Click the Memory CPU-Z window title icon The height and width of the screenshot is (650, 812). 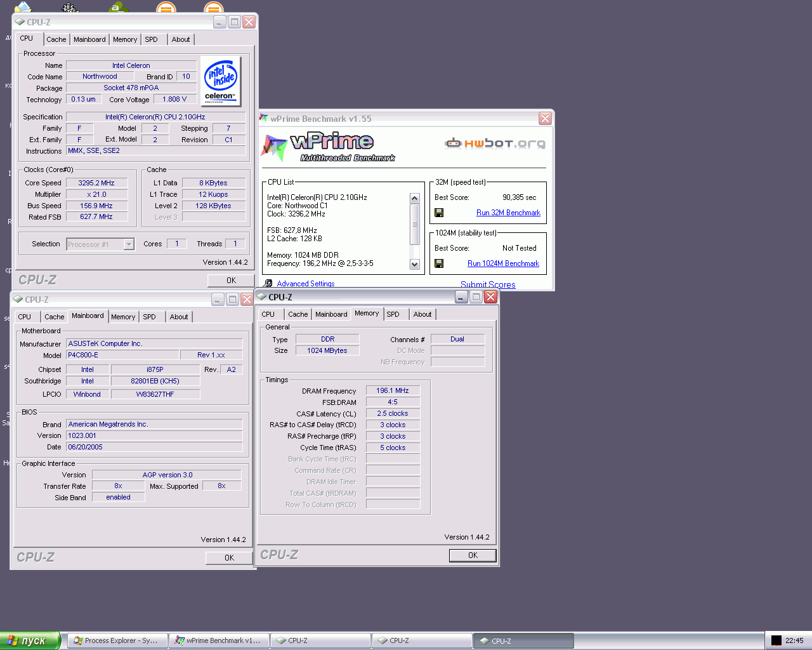[261, 296]
